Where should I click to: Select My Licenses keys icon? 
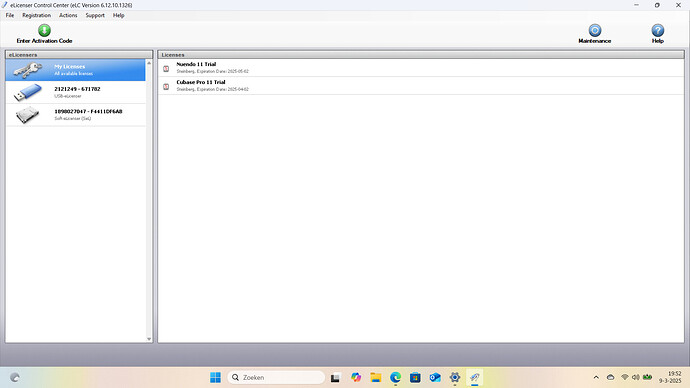(x=28, y=70)
